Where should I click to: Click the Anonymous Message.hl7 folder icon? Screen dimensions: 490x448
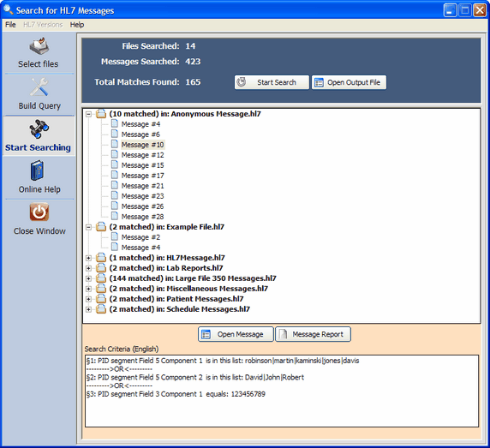coord(101,114)
